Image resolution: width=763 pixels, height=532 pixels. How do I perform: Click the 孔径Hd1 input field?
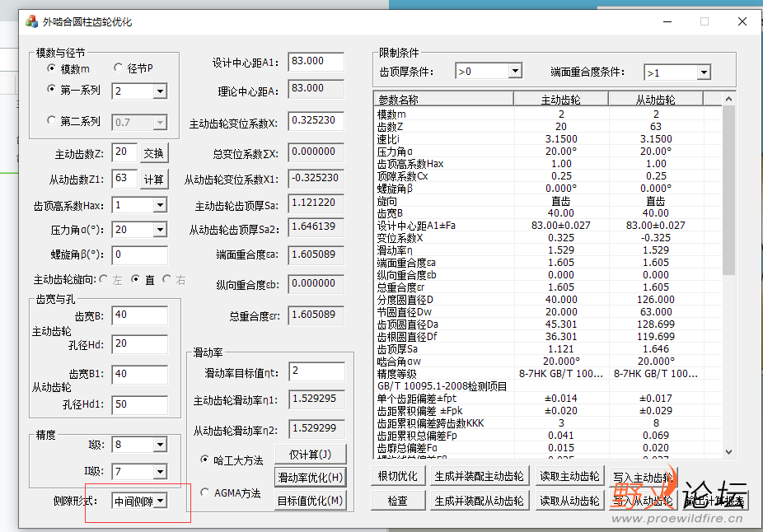[x=140, y=404]
